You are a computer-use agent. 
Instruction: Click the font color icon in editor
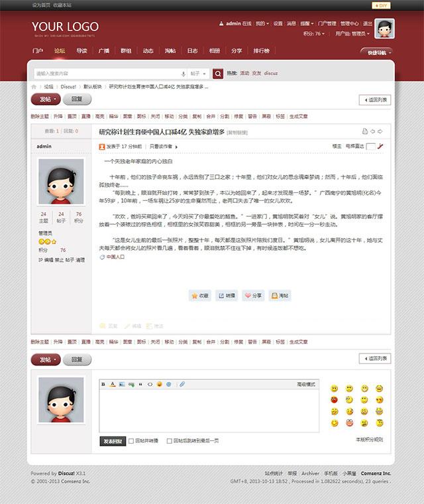click(113, 384)
